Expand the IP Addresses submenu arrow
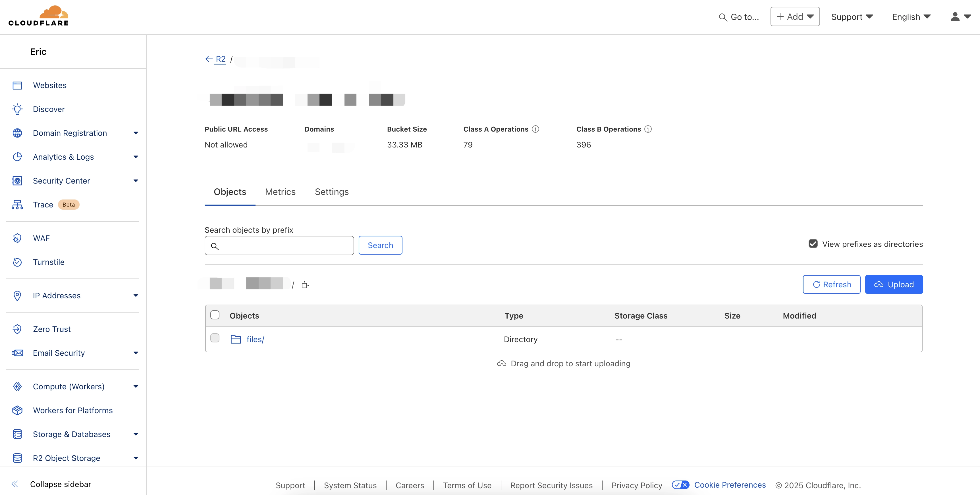This screenshot has height=495, width=980. [136, 296]
